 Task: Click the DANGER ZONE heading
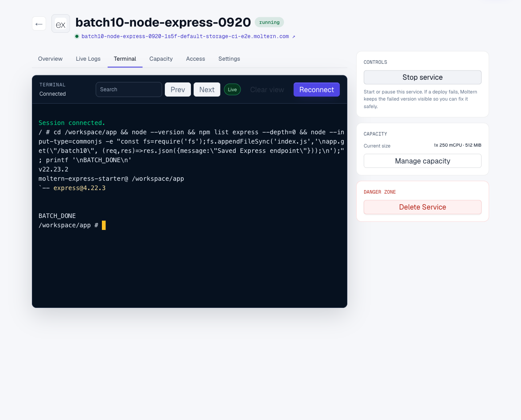pyautogui.click(x=380, y=192)
